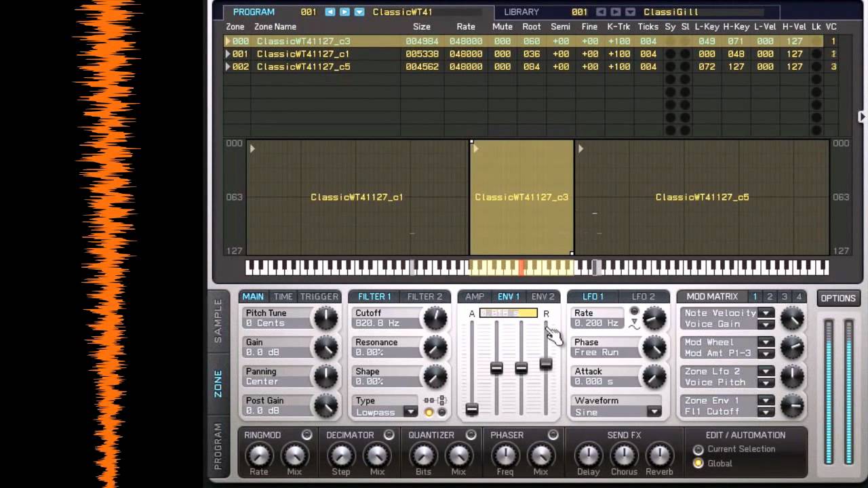Image resolution: width=868 pixels, height=488 pixels.
Task: Click the filter Cutoff knob
Action: (x=435, y=319)
